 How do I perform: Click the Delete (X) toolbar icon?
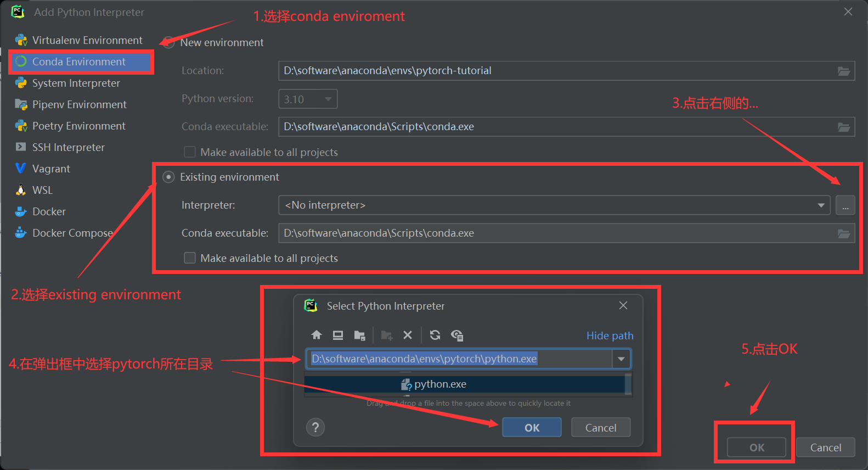tap(408, 335)
